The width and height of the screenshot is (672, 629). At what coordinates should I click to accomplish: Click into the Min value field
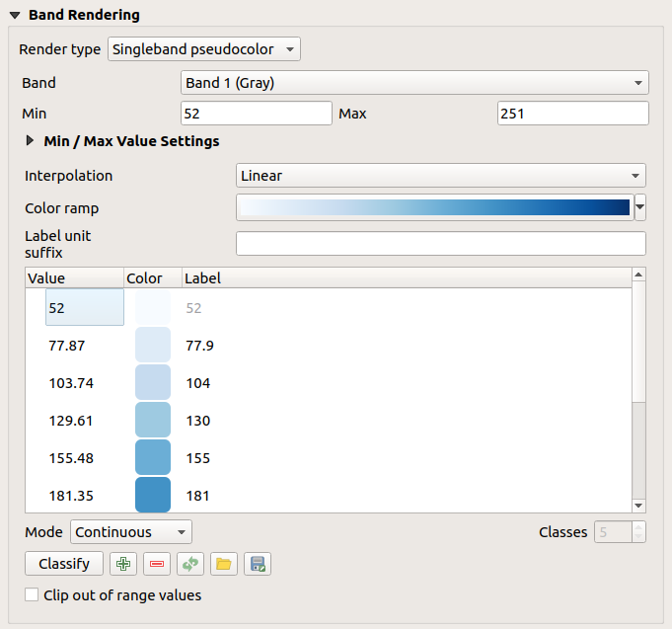(x=257, y=114)
